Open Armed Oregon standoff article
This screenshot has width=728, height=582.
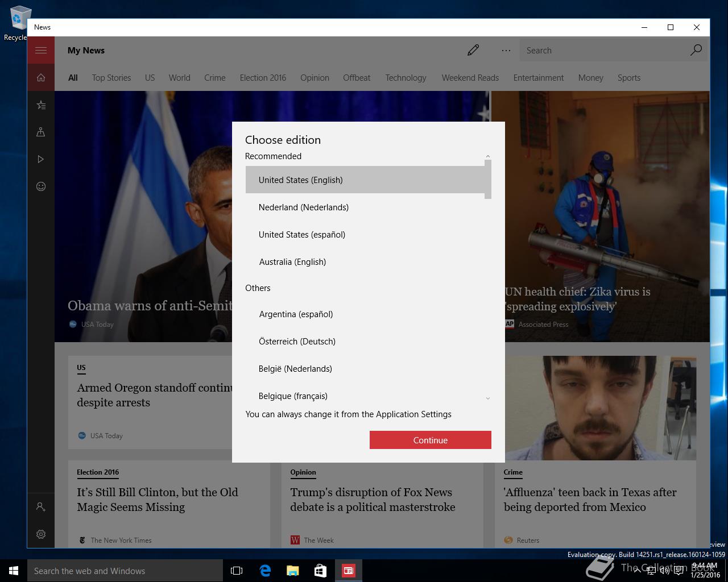155,395
